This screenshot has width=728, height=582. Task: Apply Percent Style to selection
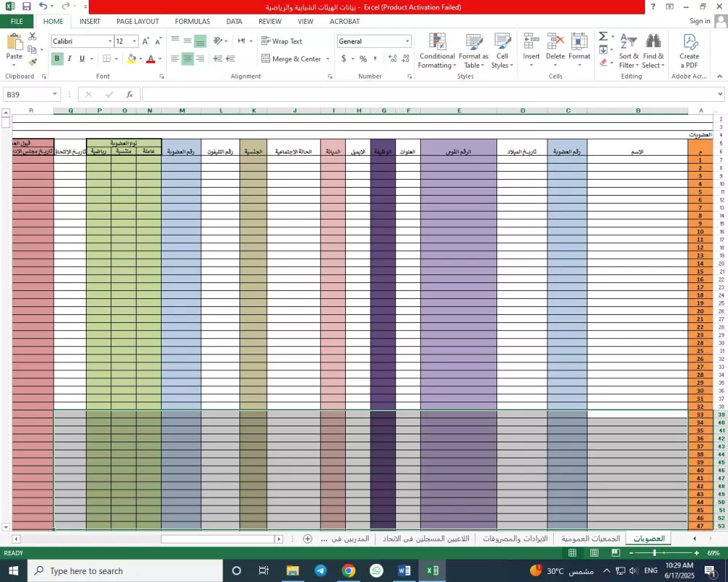pyautogui.click(x=362, y=60)
